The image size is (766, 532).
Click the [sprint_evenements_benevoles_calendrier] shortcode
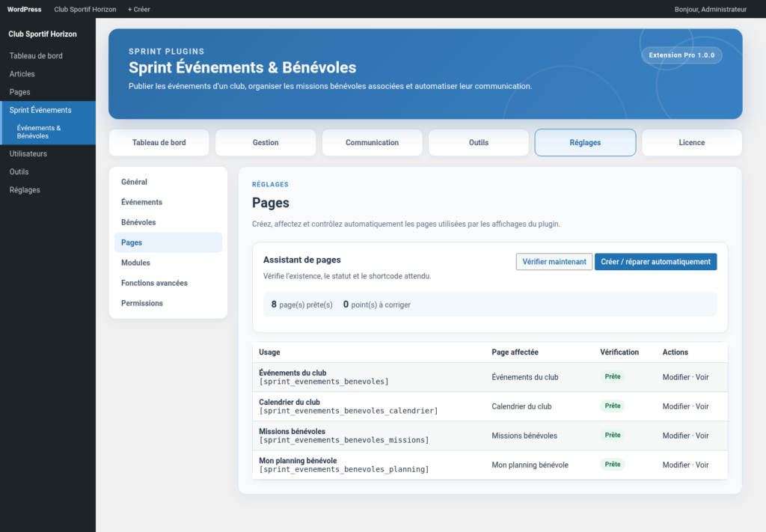pyautogui.click(x=349, y=411)
